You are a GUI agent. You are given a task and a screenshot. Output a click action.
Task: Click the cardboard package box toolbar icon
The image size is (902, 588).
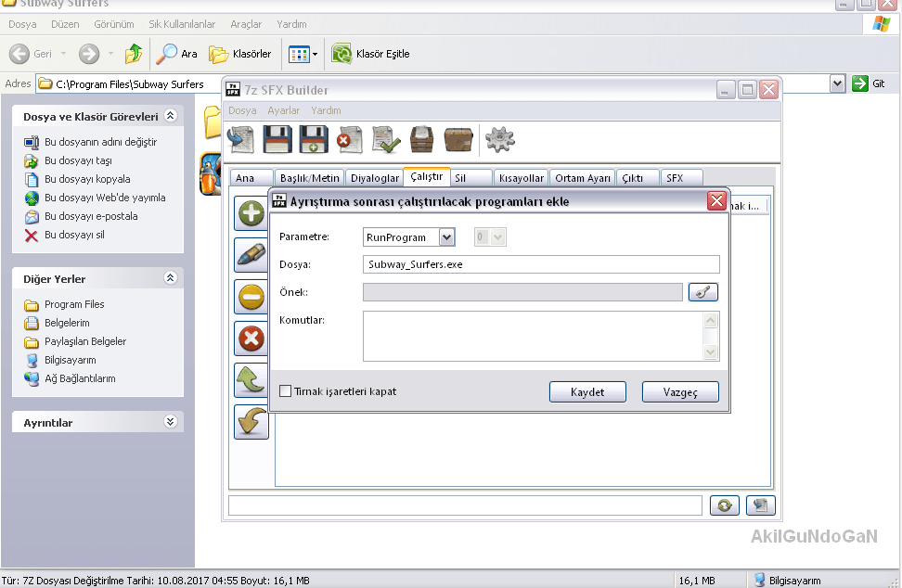coord(458,140)
